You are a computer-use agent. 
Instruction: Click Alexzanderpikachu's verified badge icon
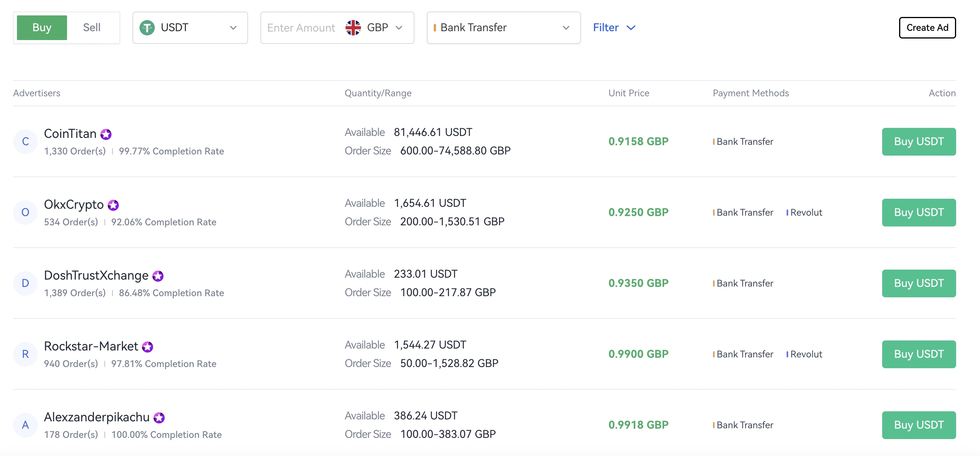click(x=159, y=417)
